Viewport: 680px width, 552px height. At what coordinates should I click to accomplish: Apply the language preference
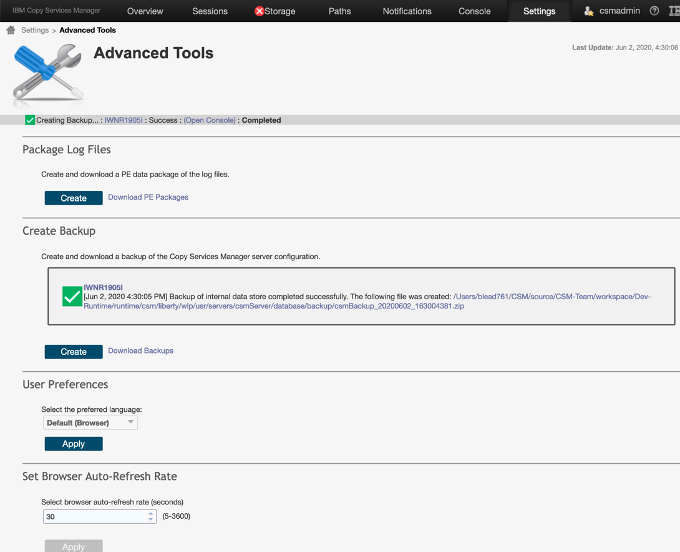click(x=74, y=444)
